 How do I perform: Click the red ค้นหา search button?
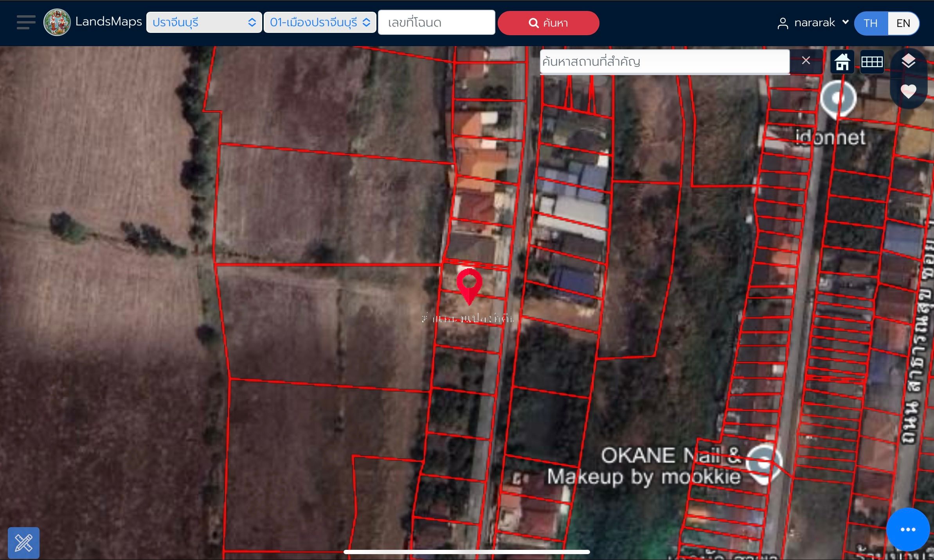tap(548, 23)
